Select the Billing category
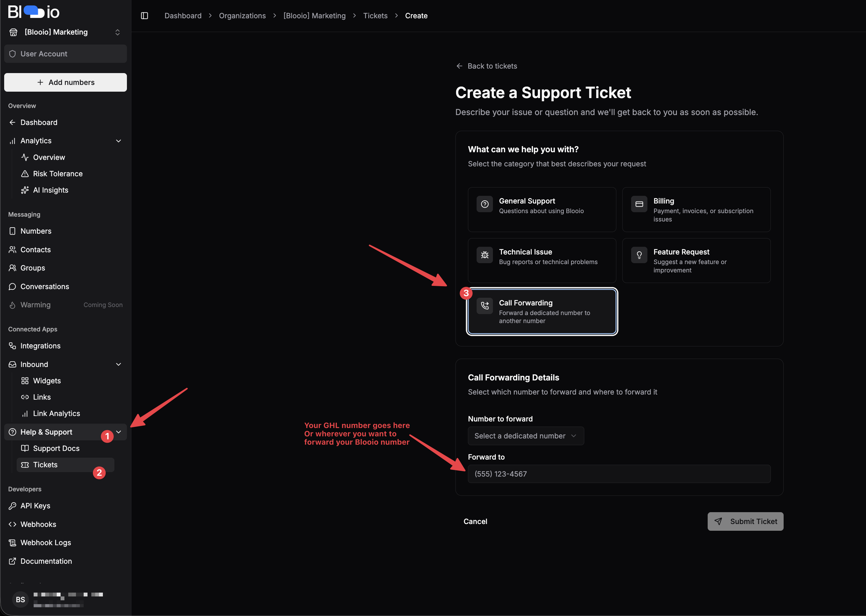The width and height of the screenshot is (866, 616). (x=696, y=209)
